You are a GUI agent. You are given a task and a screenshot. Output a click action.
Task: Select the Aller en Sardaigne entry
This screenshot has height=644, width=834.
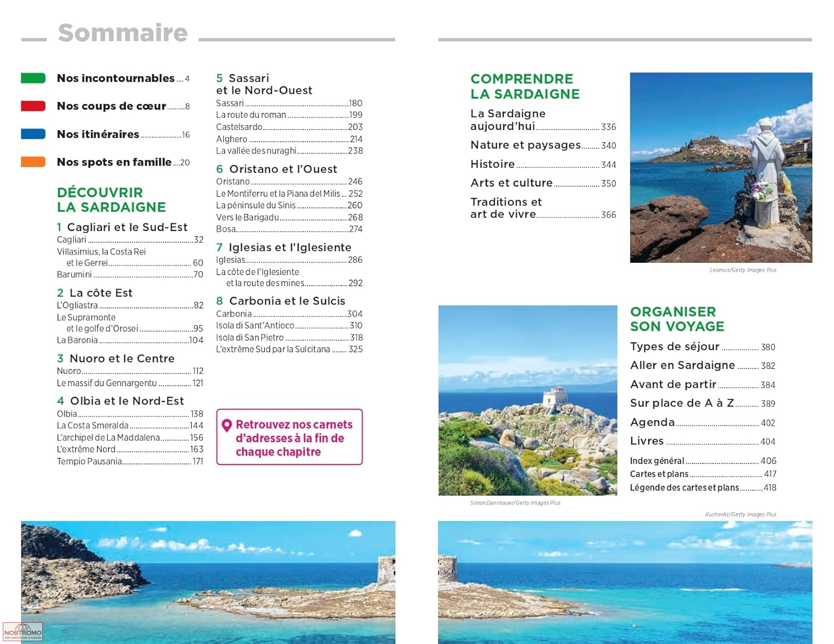[x=703, y=365]
